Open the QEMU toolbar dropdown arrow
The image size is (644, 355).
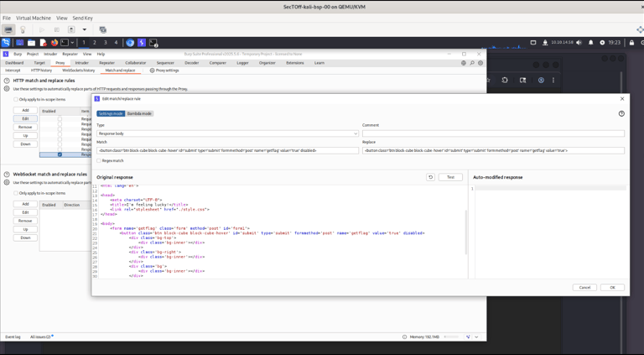(x=84, y=29)
